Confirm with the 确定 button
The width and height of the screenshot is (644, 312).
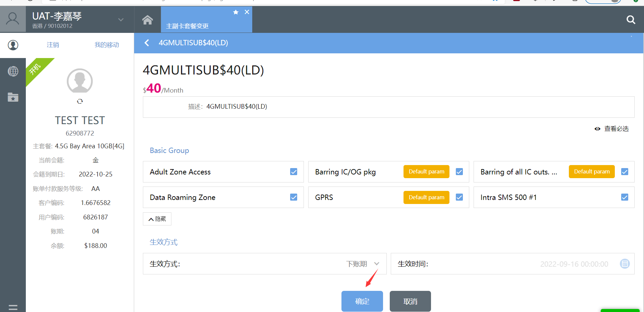[362, 301]
